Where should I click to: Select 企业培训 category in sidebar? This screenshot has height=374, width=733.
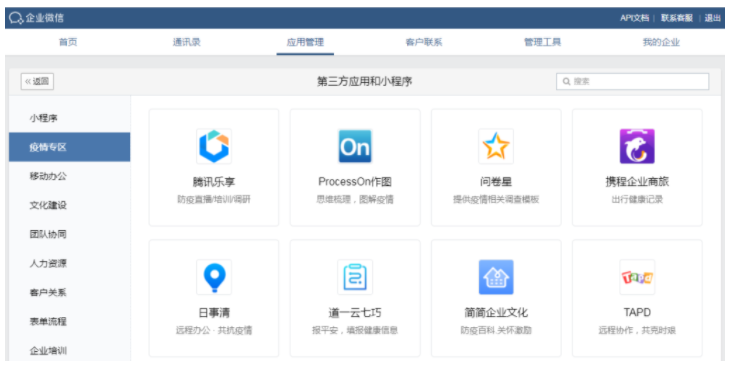70,350
